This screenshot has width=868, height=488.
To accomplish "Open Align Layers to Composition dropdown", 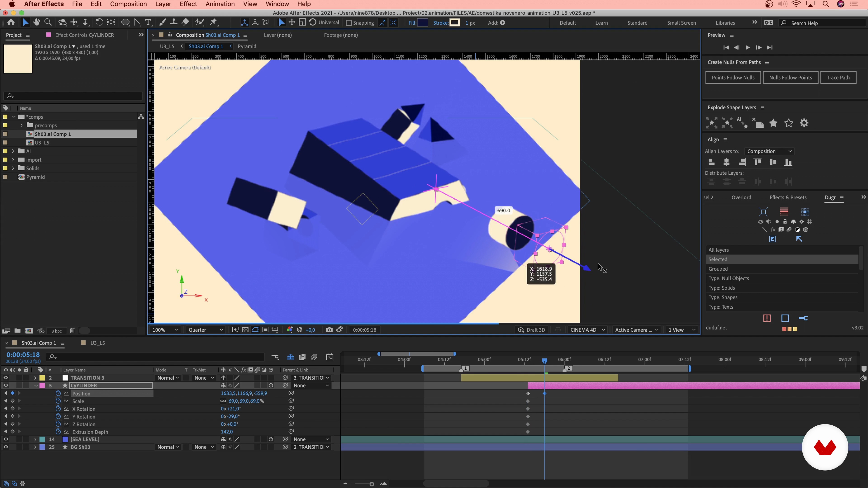I will tap(769, 151).
